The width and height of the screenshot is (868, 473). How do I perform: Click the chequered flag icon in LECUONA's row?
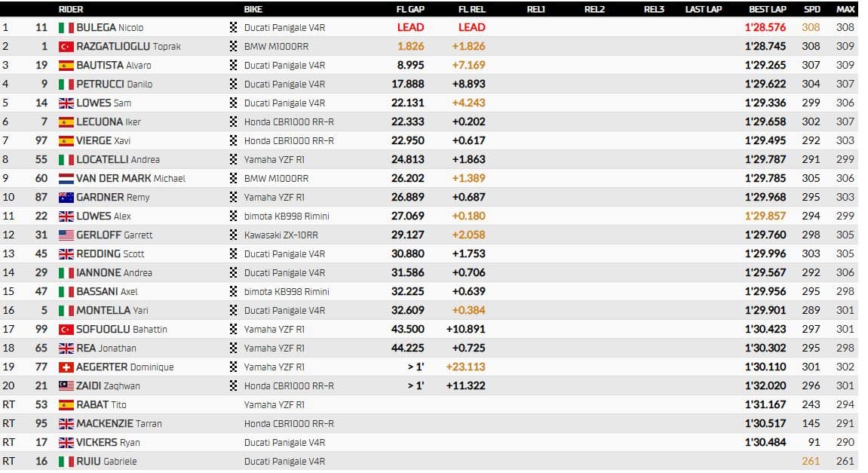point(233,121)
